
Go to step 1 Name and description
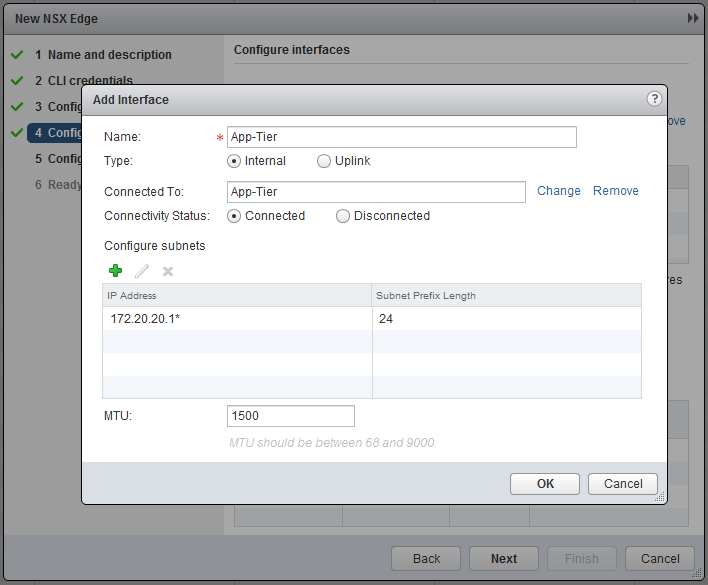coord(109,55)
